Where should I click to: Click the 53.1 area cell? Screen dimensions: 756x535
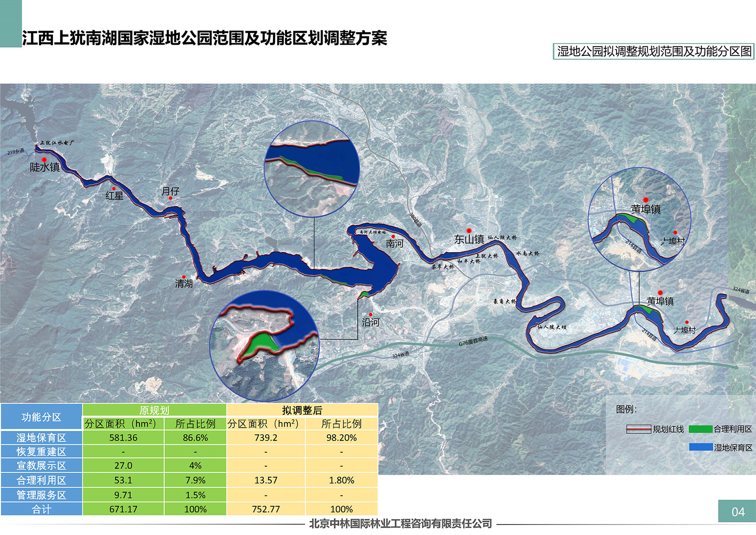123,480
